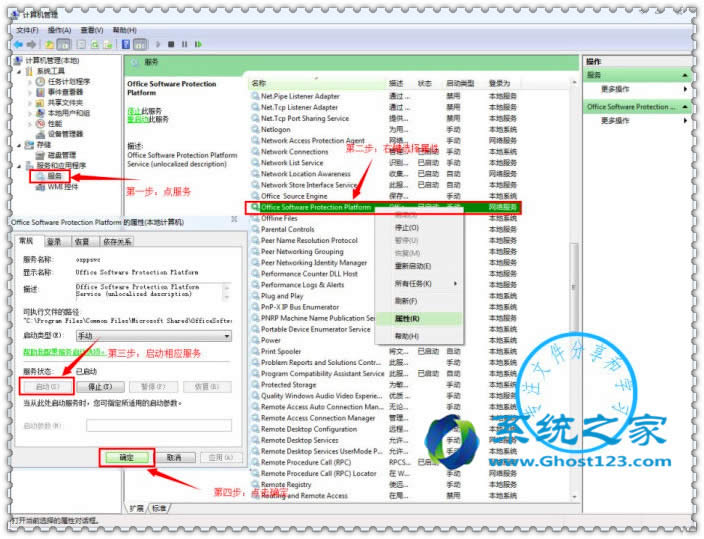704x539 pixels.
Task: Collapse the 系统工具 tree node
Action: coord(19,71)
